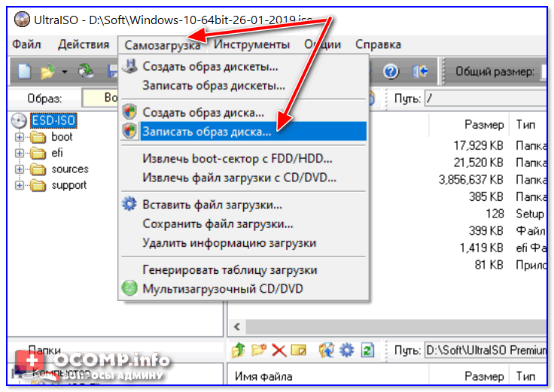The width and height of the screenshot is (554, 392).
Task: Click the Образ boot type field
Action: (x=100, y=98)
